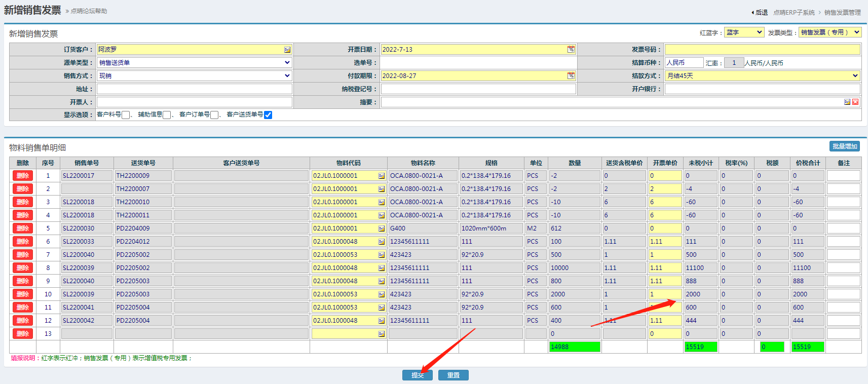Viewport: 868px width, 384px height.
Task: Open material code picker in row 6
Action: pos(382,242)
